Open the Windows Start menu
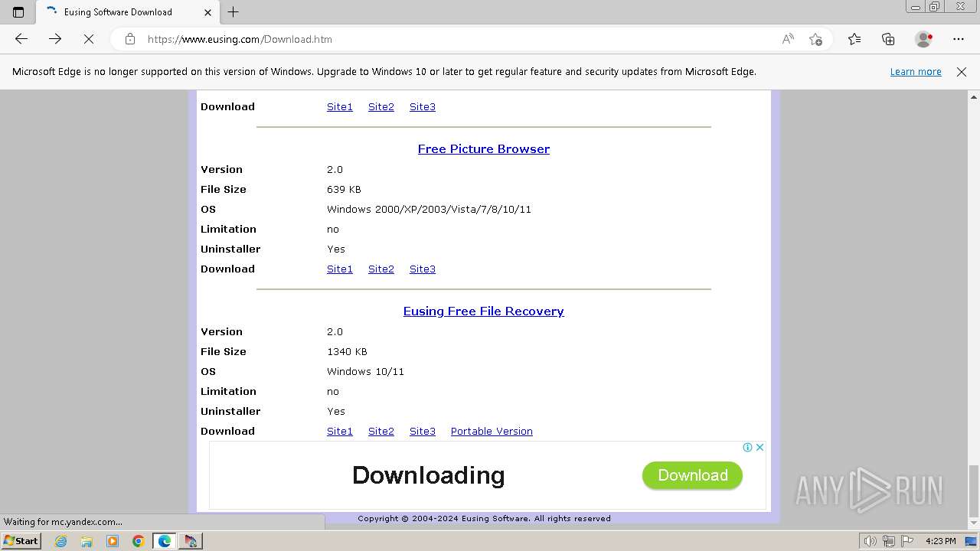 tap(21, 540)
